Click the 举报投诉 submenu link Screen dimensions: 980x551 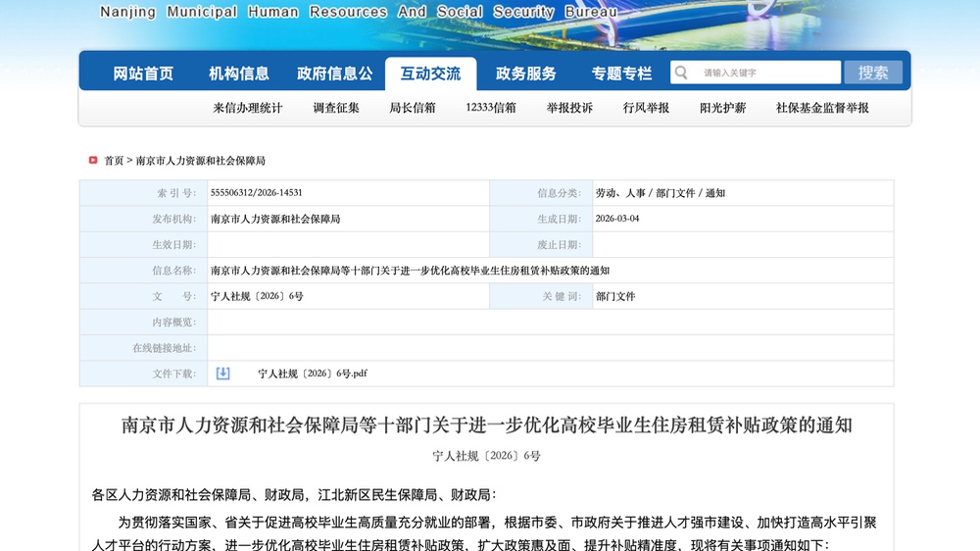[569, 108]
